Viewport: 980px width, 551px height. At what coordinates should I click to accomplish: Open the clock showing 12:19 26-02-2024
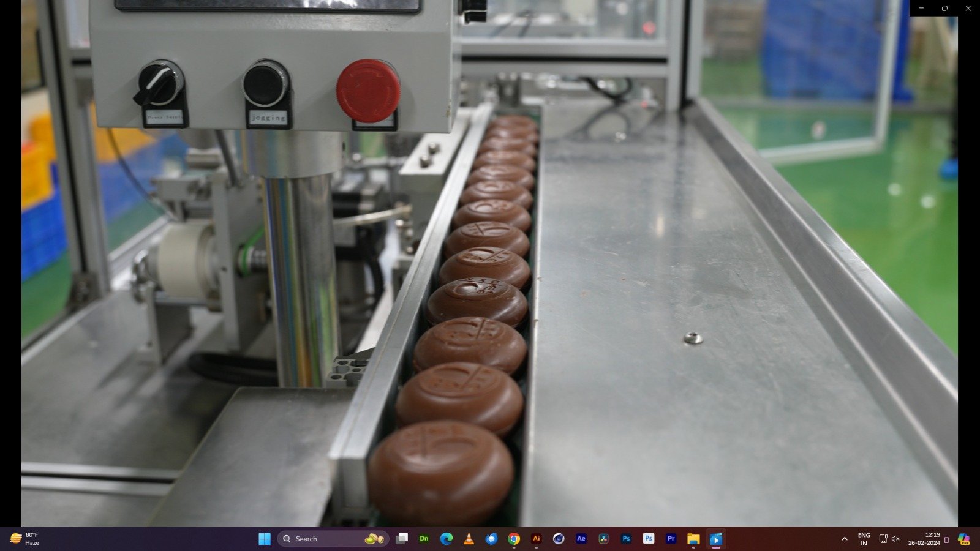tap(924, 539)
